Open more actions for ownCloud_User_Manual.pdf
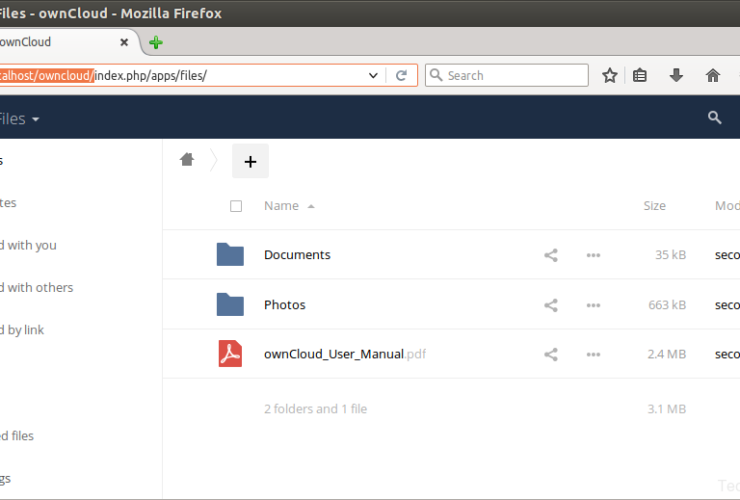Screen dimensions: 740x500 click(x=593, y=354)
